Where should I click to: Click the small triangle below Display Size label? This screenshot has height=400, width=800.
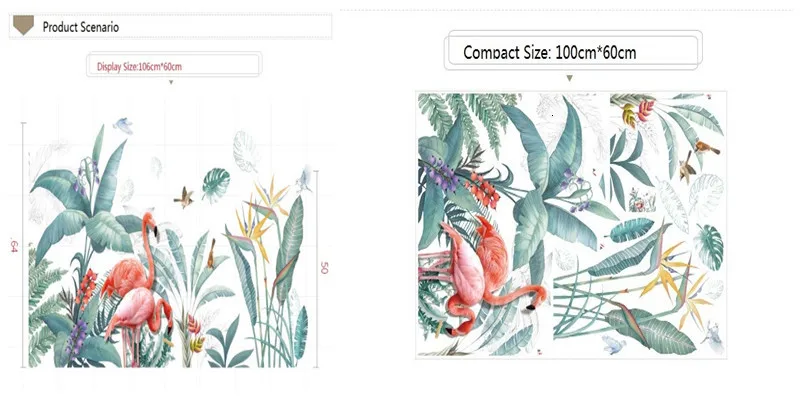[171, 82]
